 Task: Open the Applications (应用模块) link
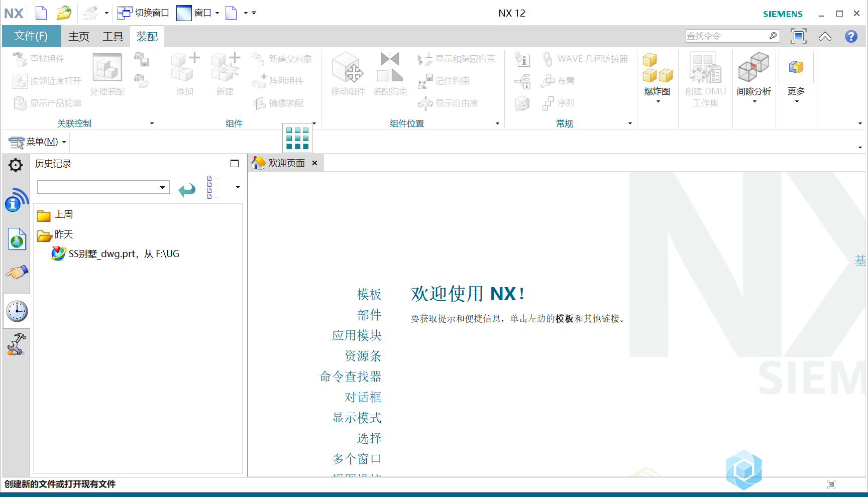point(357,335)
